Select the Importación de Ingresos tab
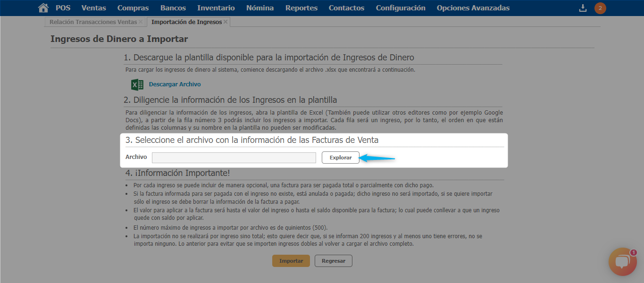Viewport: 644px width, 283px height. 186,22
